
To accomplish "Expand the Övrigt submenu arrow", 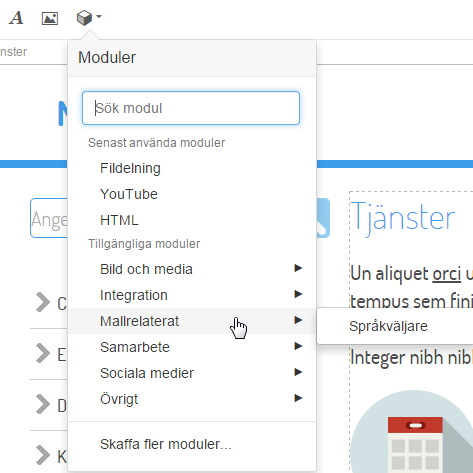I will tap(298, 398).
